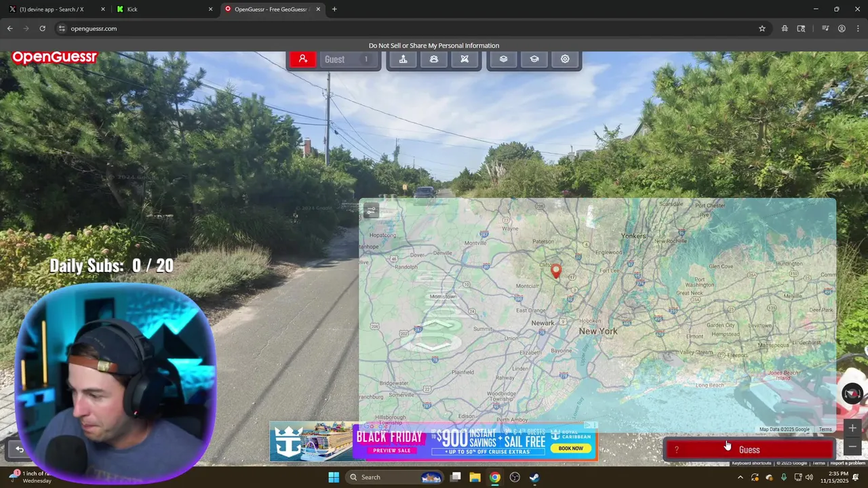Click the browser back arrow
This screenshot has width=868, height=488.
(9, 28)
